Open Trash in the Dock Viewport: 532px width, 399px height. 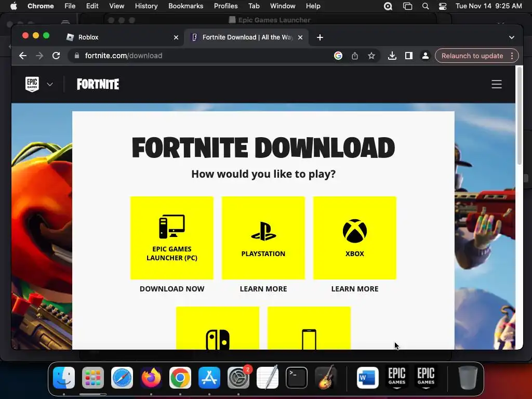point(468,378)
